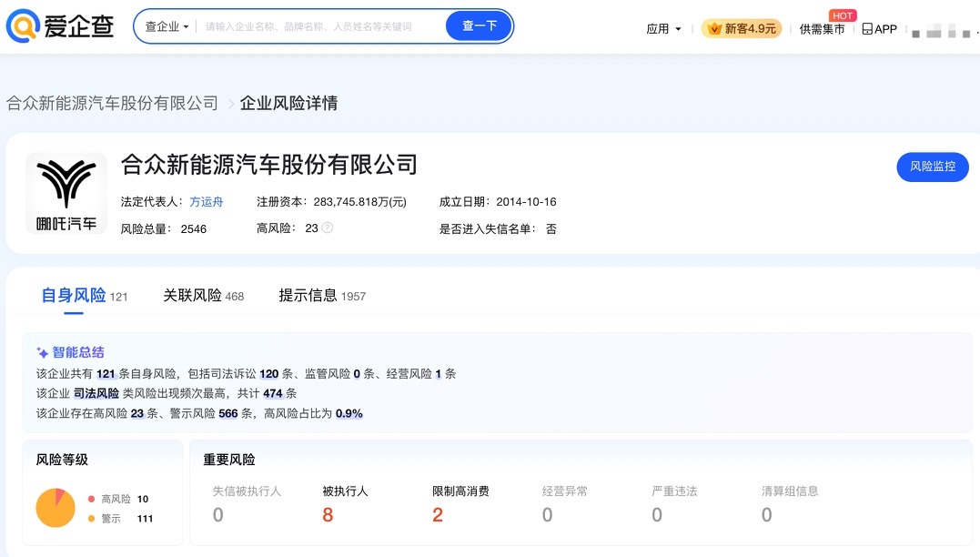The image size is (980, 557).
Task: Click the 风险监控 button
Action: (933, 167)
